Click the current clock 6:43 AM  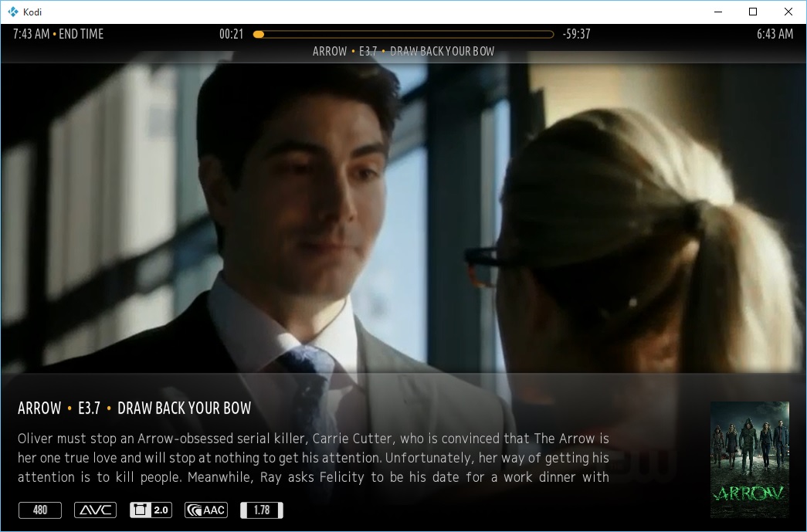[775, 34]
